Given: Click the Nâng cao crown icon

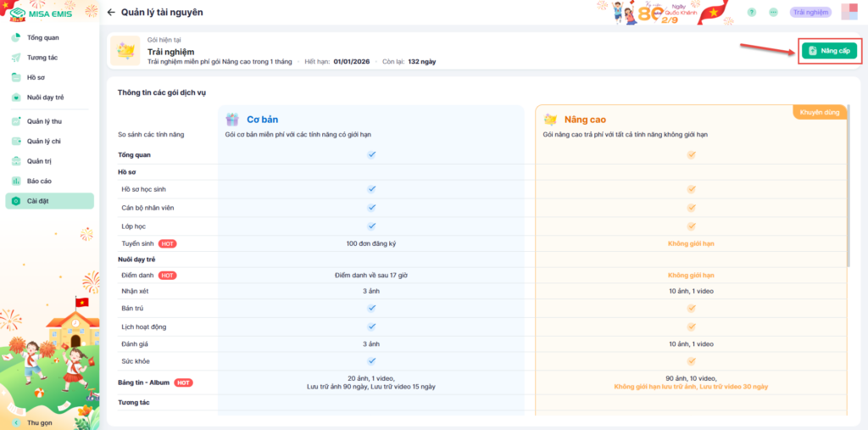Looking at the screenshot, I should click(549, 119).
